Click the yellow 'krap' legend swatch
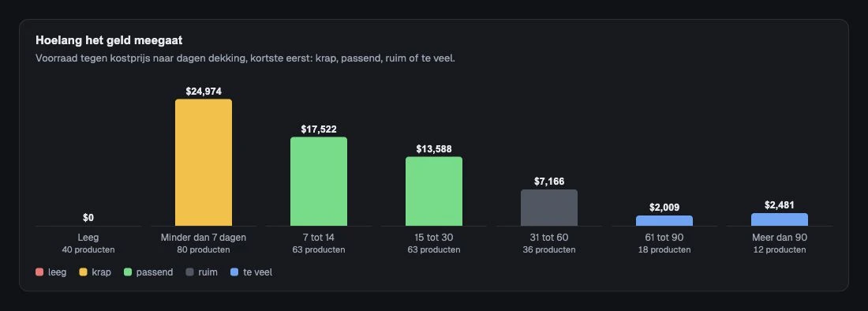868x311 pixels. (x=84, y=272)
